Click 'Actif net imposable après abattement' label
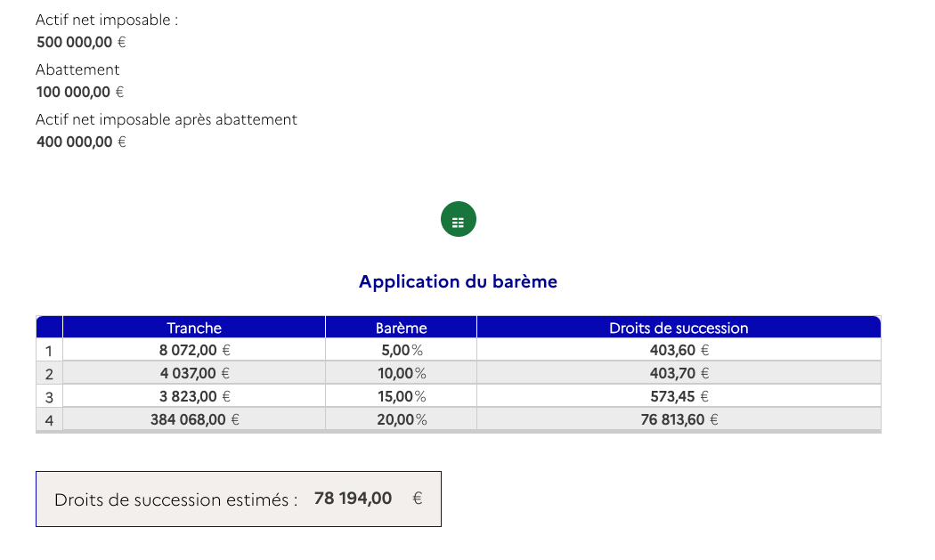The image size is (935, 560). tap(167, 120)
